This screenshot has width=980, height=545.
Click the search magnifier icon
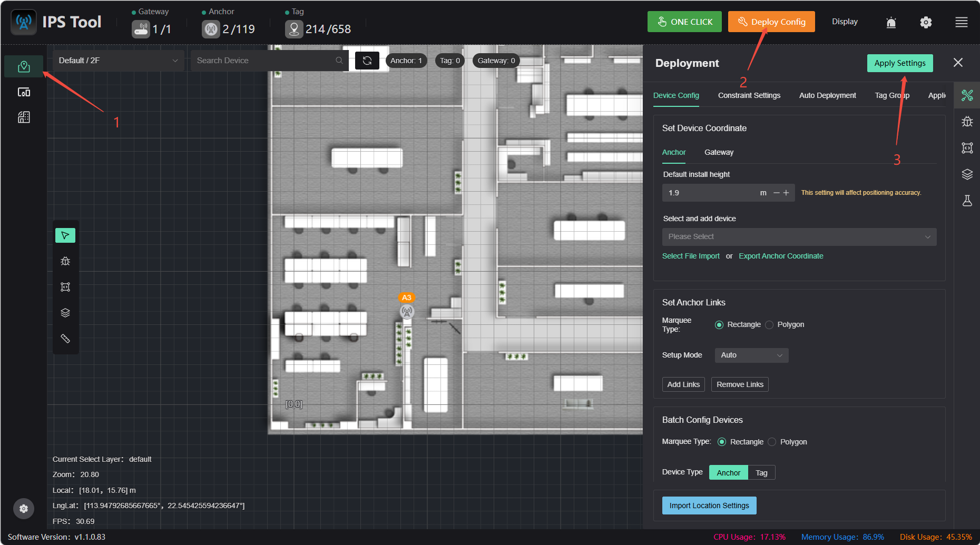pos(339,61)
